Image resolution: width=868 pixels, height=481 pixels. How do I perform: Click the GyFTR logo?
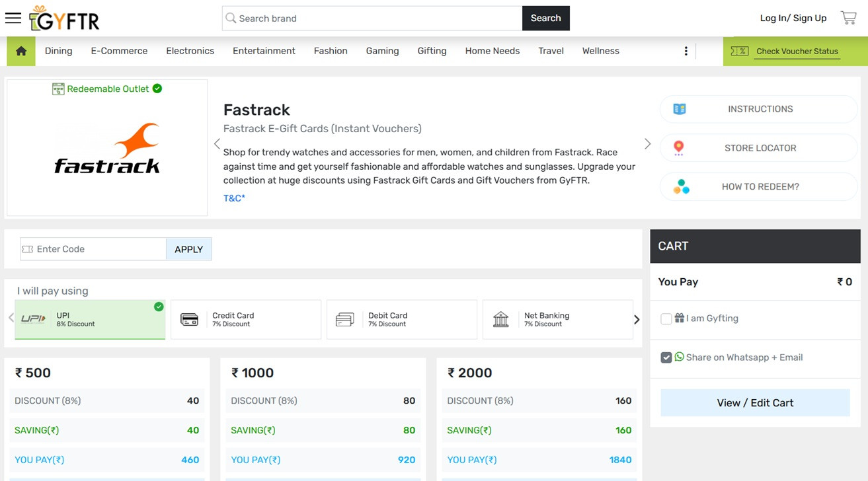65,19
